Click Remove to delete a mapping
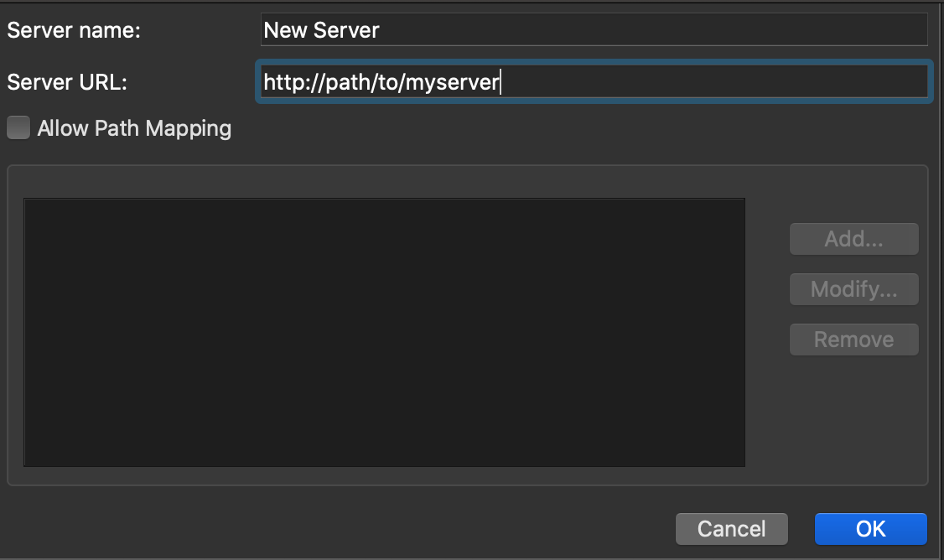This screenshot has height=560, width=944. (853, 340)
